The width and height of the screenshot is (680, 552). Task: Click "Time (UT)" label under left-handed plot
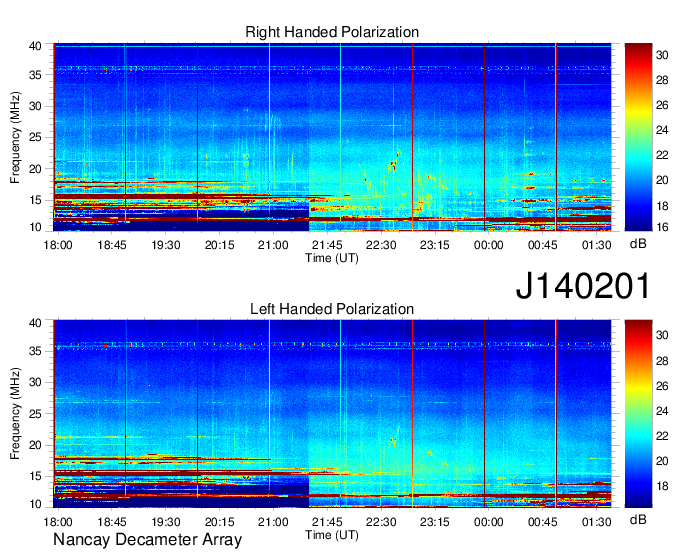332,535
